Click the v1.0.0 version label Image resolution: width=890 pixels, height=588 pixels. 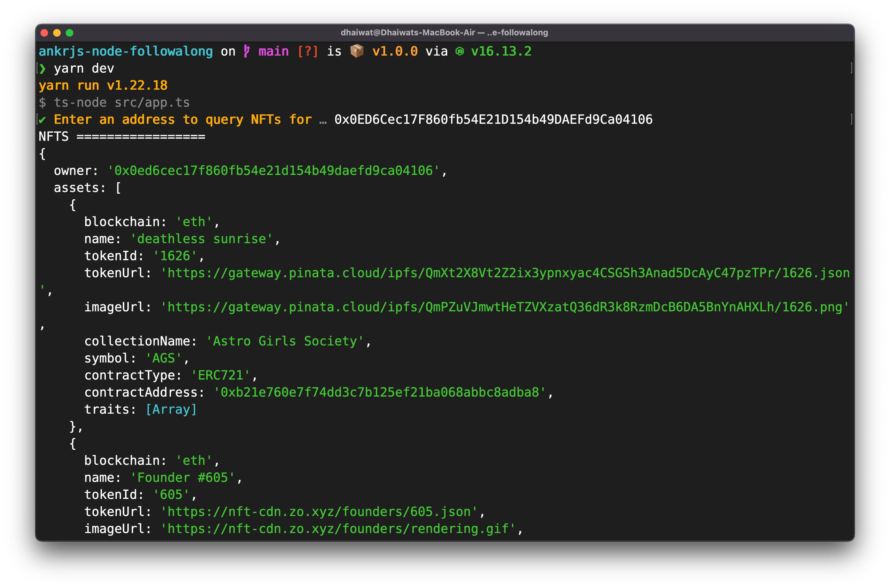[x=395, y=51]
